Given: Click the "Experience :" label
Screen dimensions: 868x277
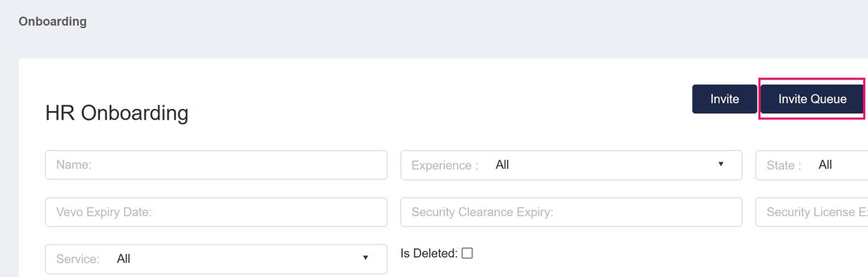Looking at the screenshot, I should pos(444,165).
